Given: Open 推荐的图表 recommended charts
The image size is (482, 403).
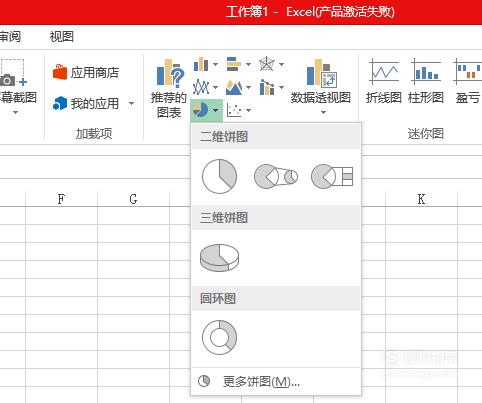Looking at the screenshot, I should point(169,88).
